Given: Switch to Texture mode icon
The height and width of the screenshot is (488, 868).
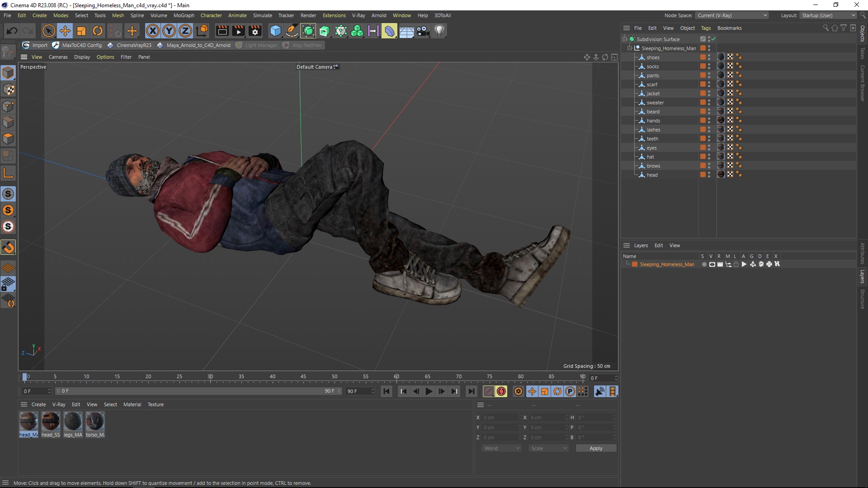Looking at the screenshot, I should pos(8,89).
